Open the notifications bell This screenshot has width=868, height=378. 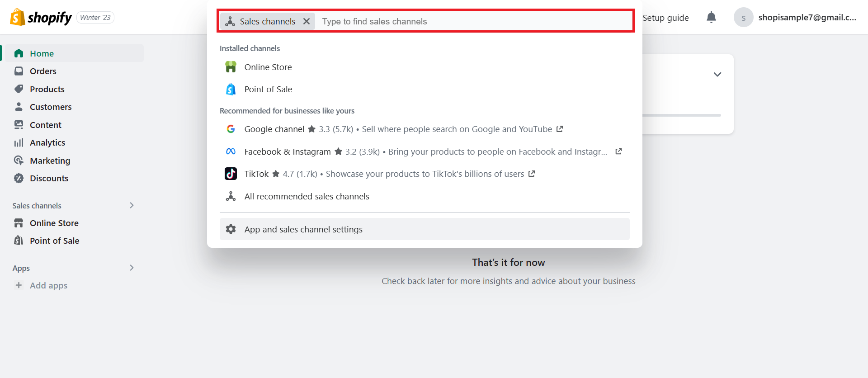(711, 18)
